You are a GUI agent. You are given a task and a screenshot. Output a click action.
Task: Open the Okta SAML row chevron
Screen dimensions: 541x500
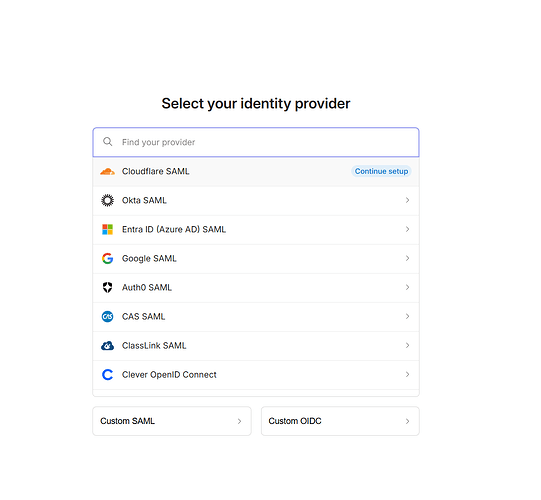tap(407, 200)
